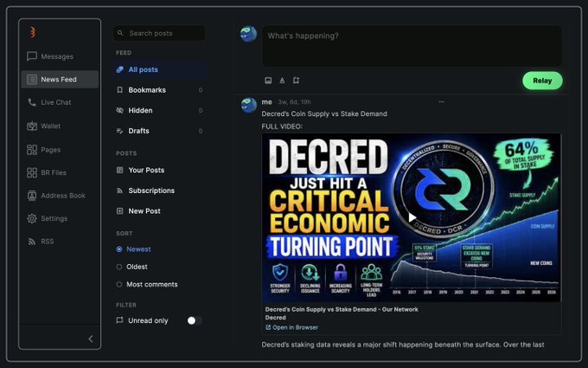The image size is (588, 368).
Task: Click the Hidden crossed-eye icon
Action: pyautogui.click(x=119, y=111)
